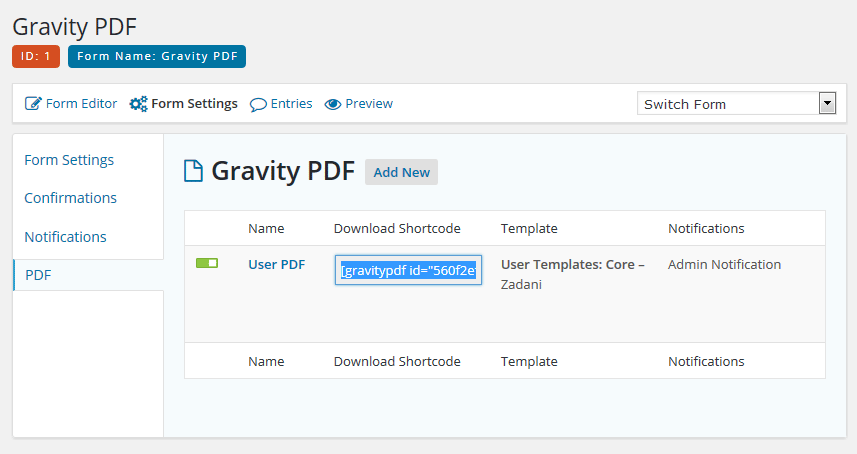Select the PDF sidebar tab
This screenshot has height=454, width=857.
pyautogui.click(x=88, y=275)
